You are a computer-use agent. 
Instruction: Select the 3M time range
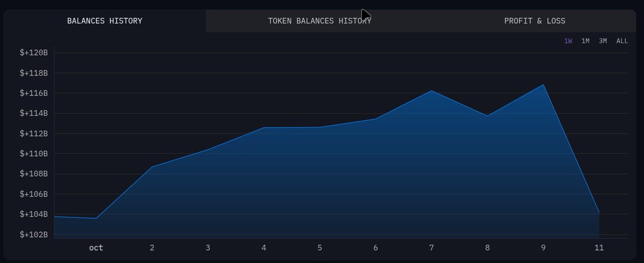click(603, 41)
